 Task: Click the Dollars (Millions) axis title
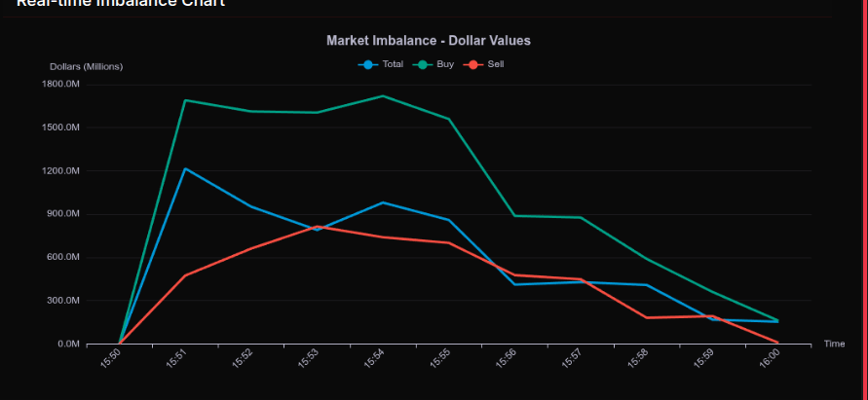tap(86, 66)
